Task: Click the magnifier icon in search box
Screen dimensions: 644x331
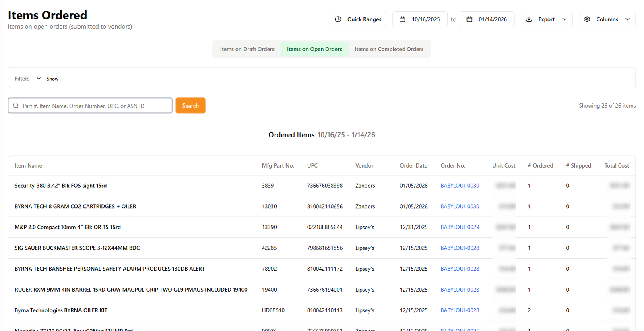Action: point(16,106)
